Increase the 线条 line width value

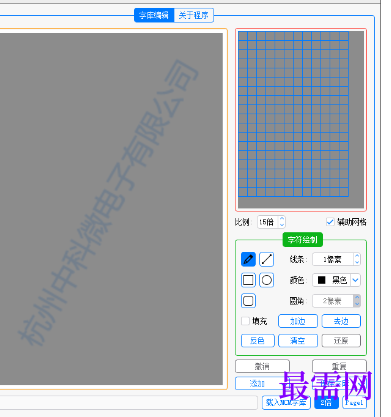pyautogui.click(x=357, y=256)
